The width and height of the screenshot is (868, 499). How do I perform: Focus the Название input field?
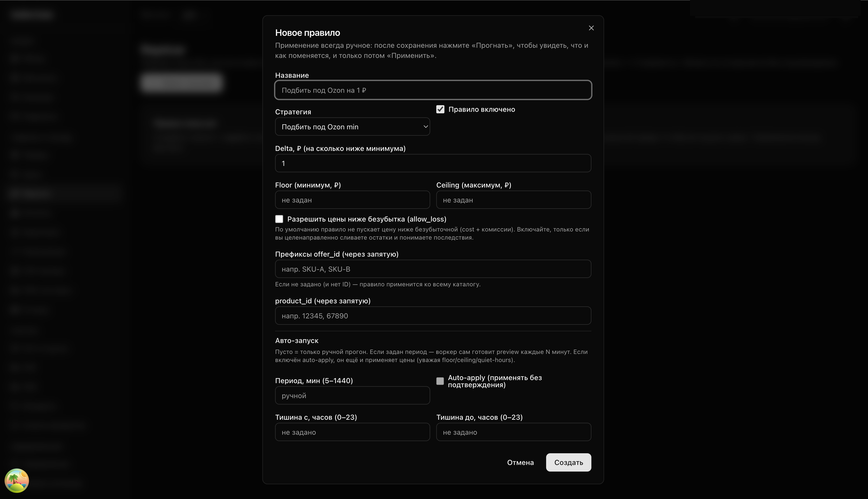pos(433,90)
